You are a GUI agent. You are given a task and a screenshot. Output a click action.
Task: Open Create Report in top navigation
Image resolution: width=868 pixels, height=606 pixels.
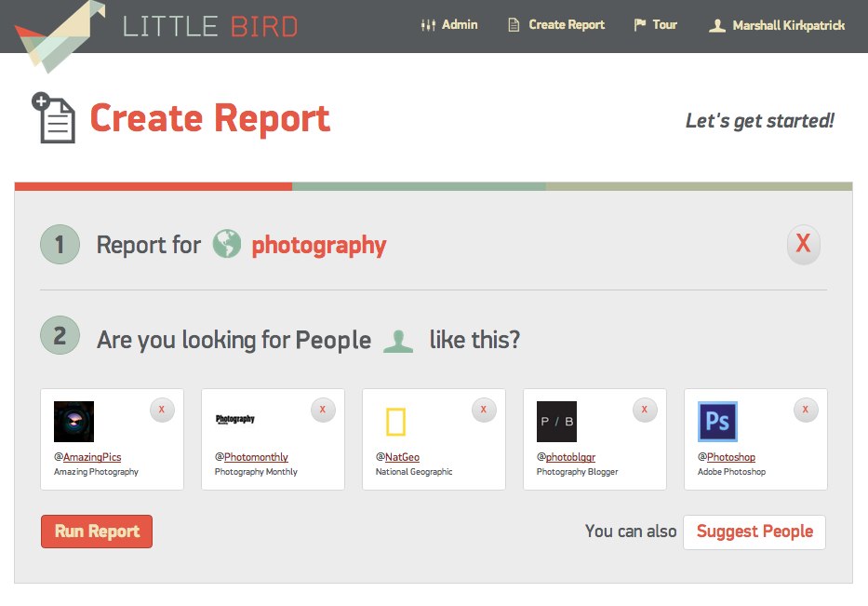pyautogui.click(x=556, y=25)
